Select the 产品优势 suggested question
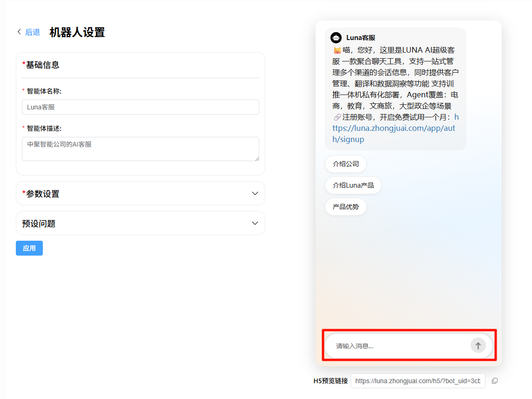Screen dimensions: 532x399 coord(346,207)
